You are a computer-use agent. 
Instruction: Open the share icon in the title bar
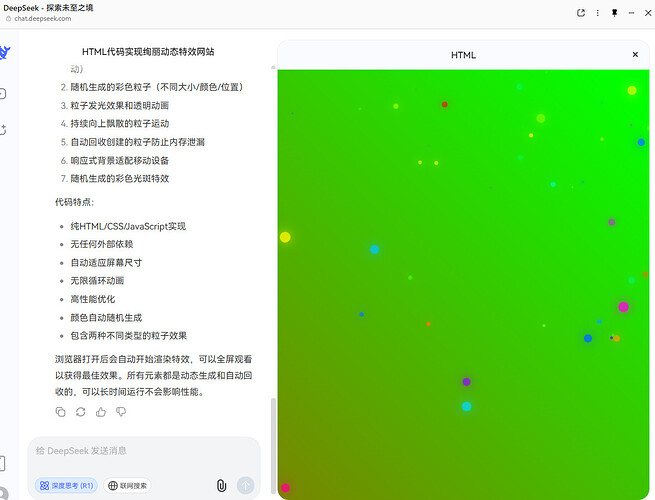point(581,13)
